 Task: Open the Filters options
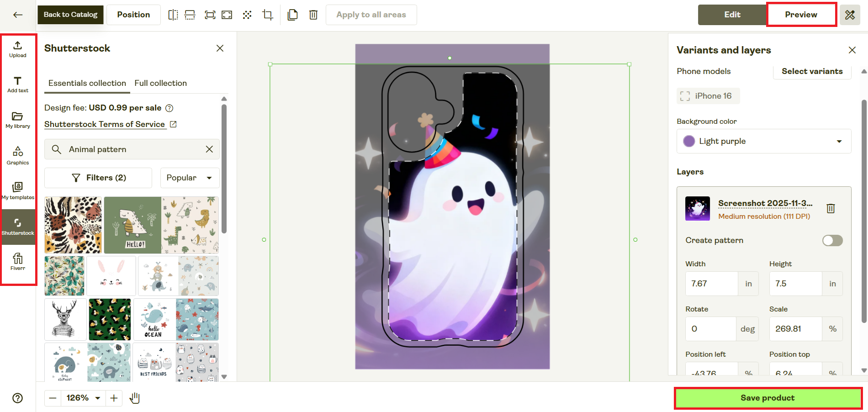[x=98, y=178]
